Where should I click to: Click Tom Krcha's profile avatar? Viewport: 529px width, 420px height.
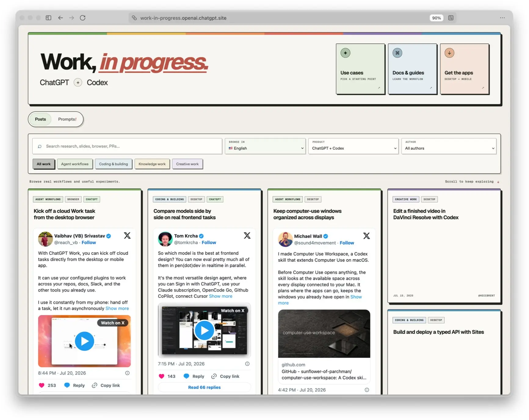pyautogui.click(x=165, y=239)
